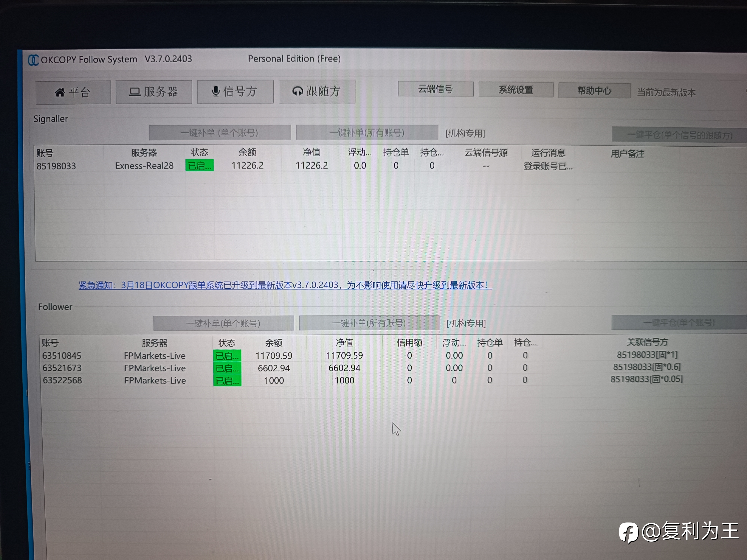Click 一键平仓(单个信号的跟随方) button
747x560 pixels.
pos(679,135)
